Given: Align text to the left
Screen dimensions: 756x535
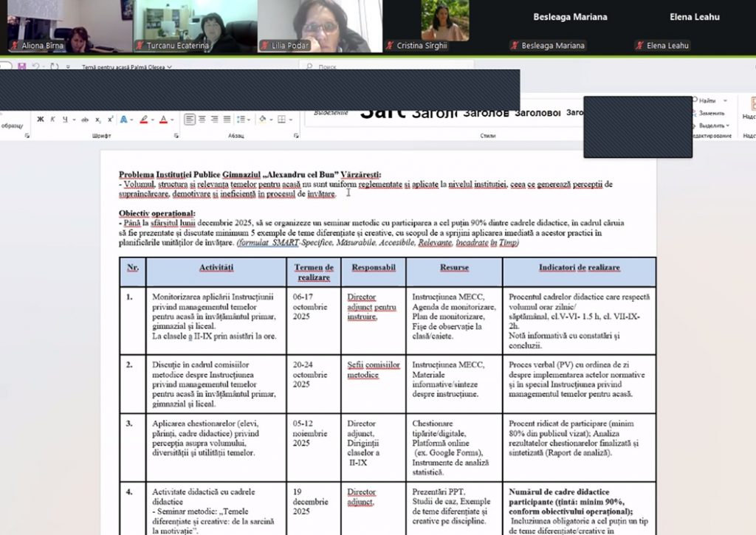Looking at the screenshot, I should point(190,120).
